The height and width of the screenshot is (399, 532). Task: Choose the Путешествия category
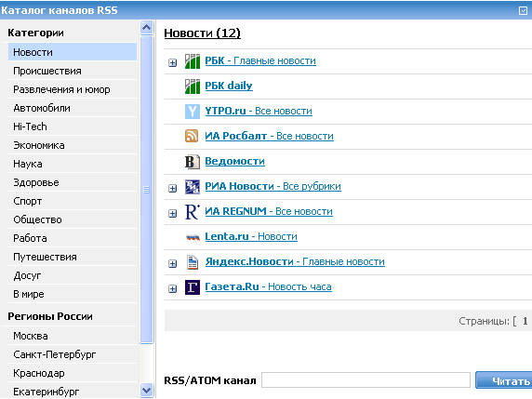[x=73, y=257]
